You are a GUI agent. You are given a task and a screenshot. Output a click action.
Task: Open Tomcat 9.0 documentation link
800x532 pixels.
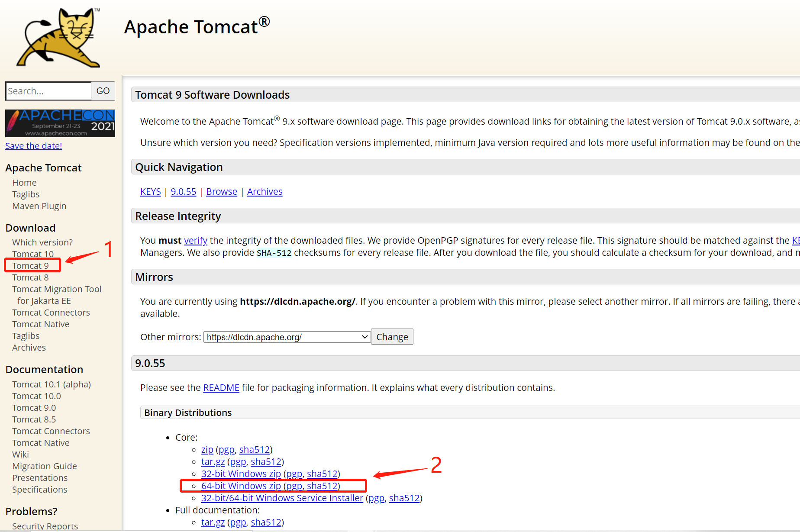click(x=34, y=408)
